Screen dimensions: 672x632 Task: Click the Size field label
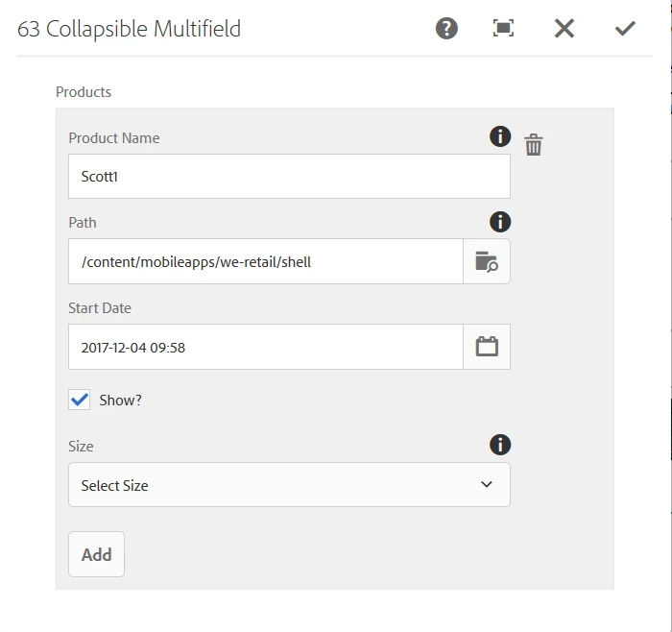coord(81,446)
